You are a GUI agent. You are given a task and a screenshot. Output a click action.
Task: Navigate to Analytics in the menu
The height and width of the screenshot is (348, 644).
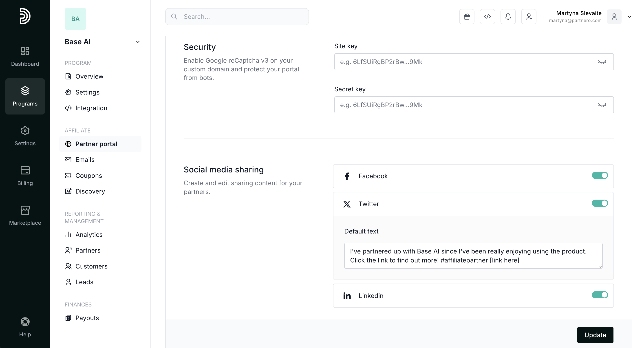point(89,234)
